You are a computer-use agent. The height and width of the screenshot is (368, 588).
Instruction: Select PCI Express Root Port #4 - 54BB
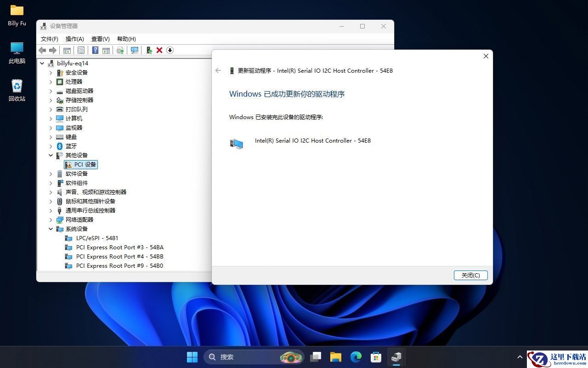(119, 257)
